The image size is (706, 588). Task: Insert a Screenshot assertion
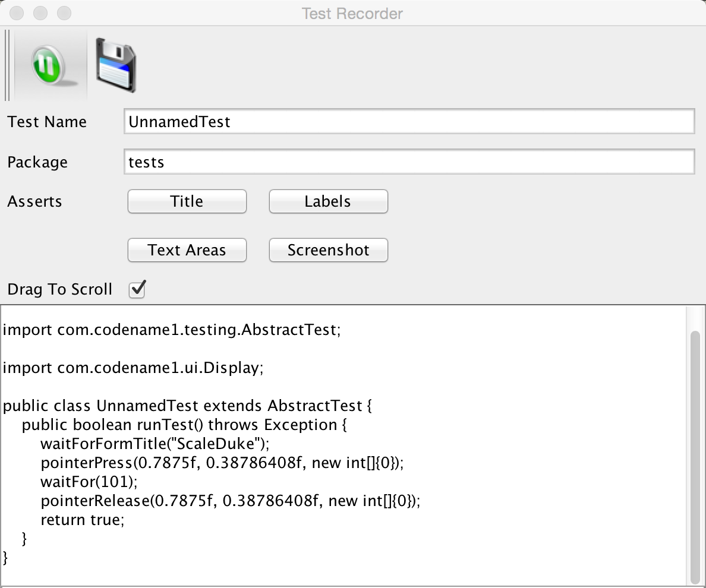pos(328,250)
